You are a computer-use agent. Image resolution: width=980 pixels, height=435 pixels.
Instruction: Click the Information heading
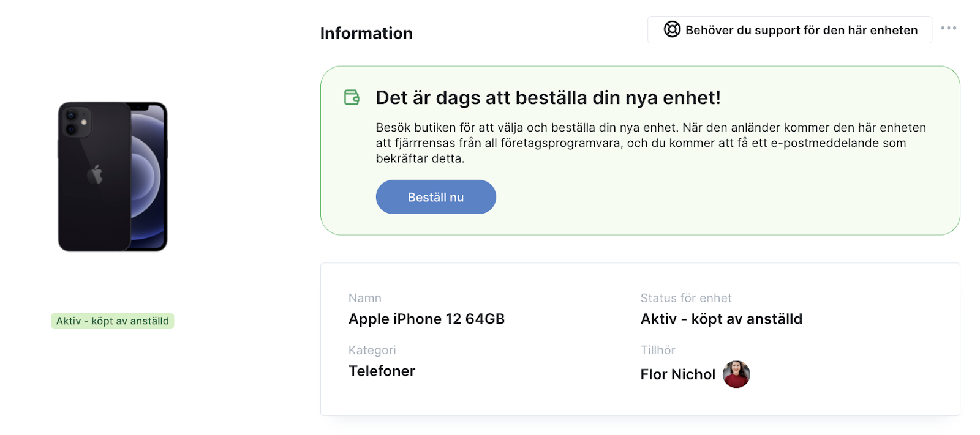point(366,33)
